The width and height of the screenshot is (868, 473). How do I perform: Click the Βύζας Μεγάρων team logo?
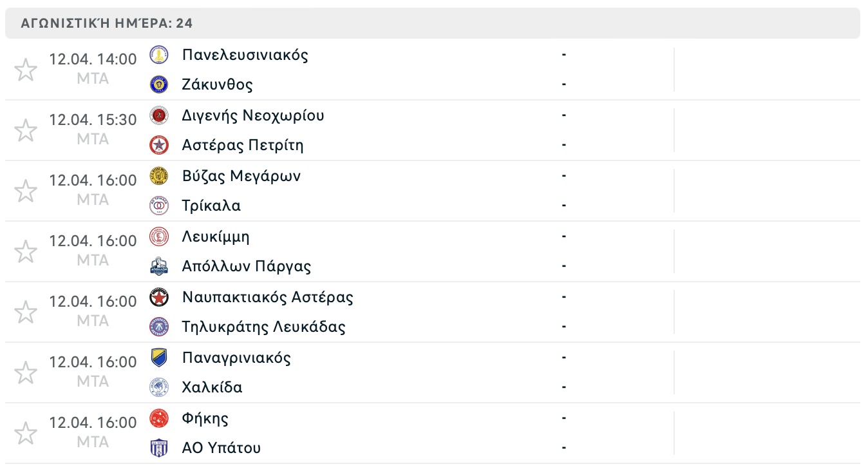(158, 176)
